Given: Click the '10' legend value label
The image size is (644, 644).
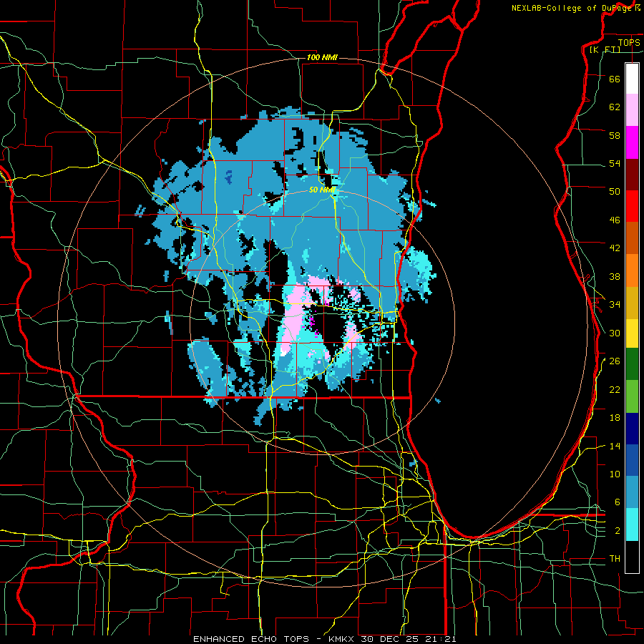Looking at the screenshot, I should point(615,474).
